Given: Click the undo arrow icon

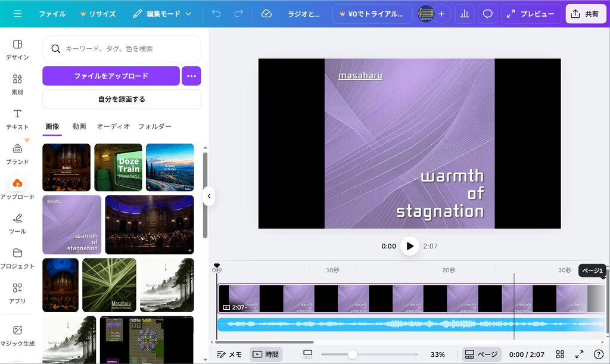Looking at the screenshot, I should (x=216, y=14).
